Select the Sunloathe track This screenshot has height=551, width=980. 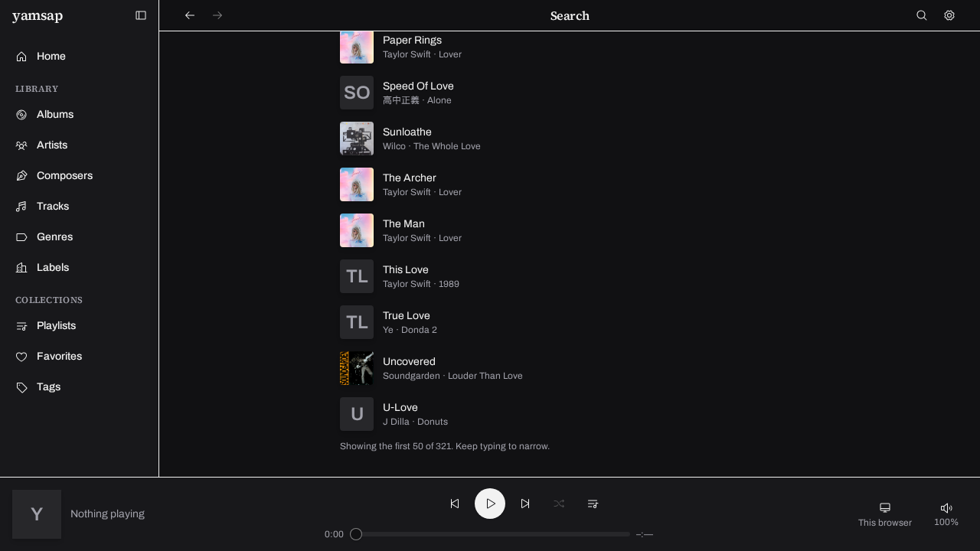[x=570, y=139]
